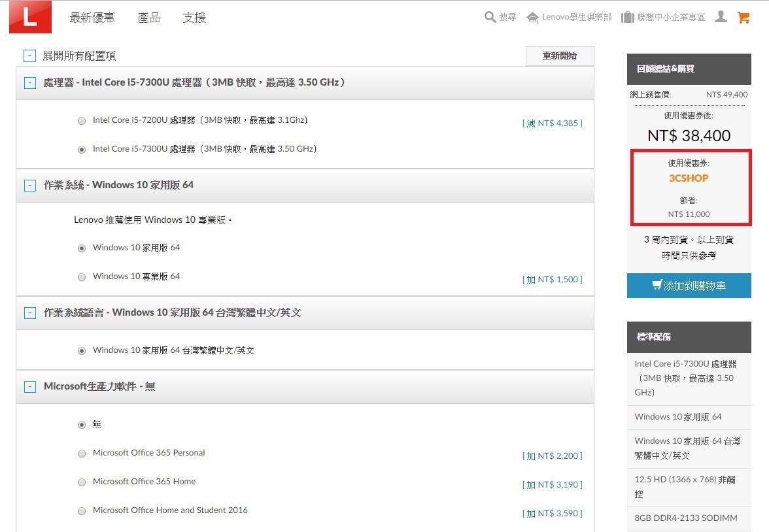Viewport: 769px width, 532px height.
Task: Select Windows 10 家用版 64 台灣繁體中文/英文 radio
Action: pos(81,351)
